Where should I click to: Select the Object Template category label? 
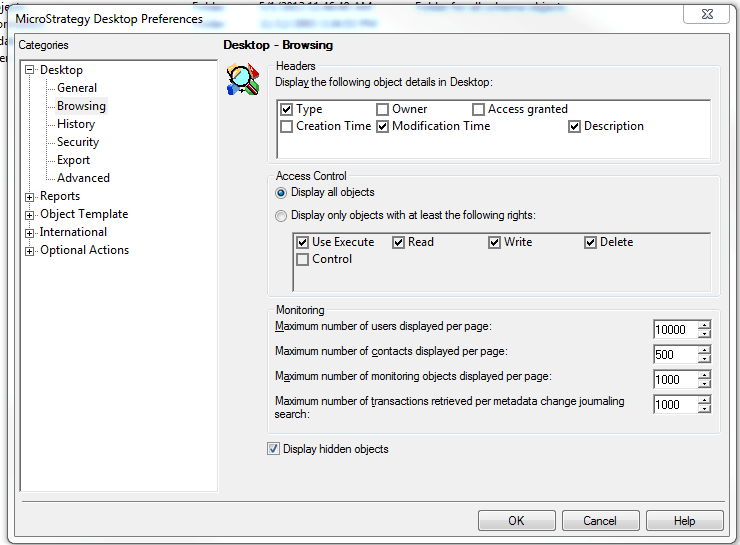[84, 214]
